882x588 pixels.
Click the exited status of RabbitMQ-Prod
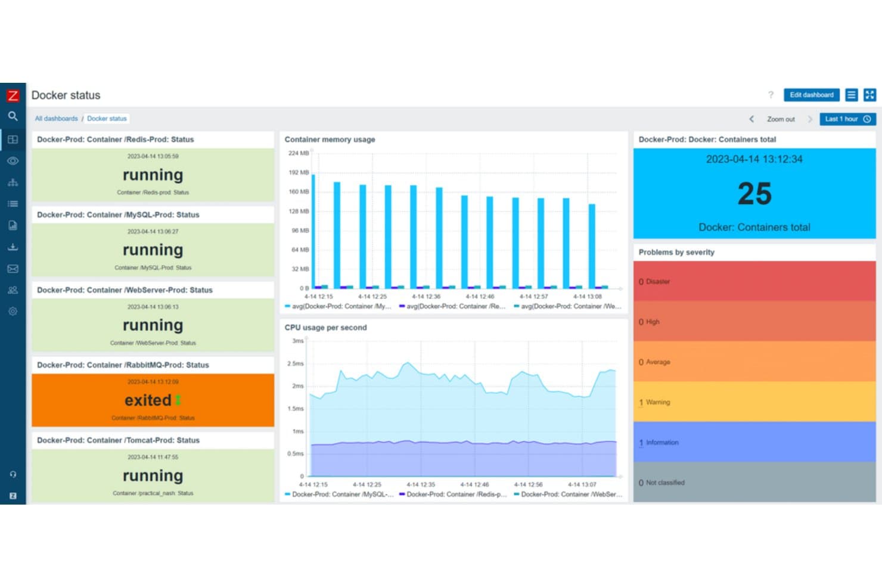click(148, 400)
